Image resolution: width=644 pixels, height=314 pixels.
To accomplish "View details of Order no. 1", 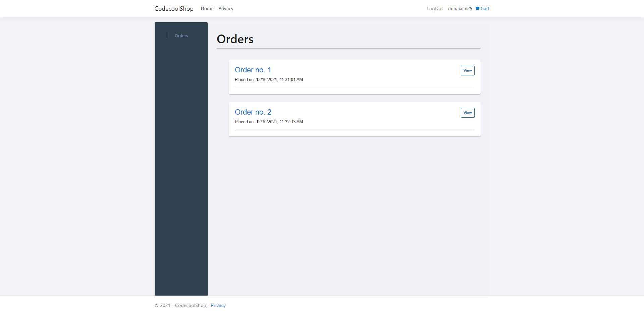I will tap(467, 70).
